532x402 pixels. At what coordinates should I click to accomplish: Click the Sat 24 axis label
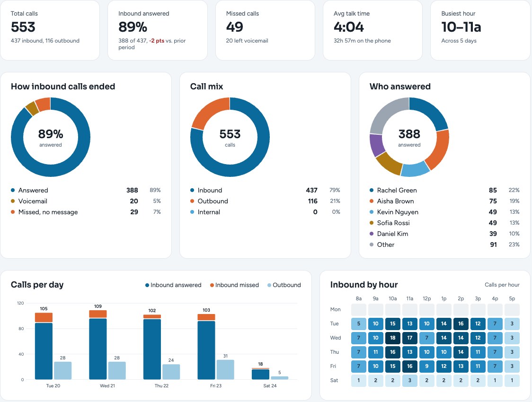tap(270, 386)
